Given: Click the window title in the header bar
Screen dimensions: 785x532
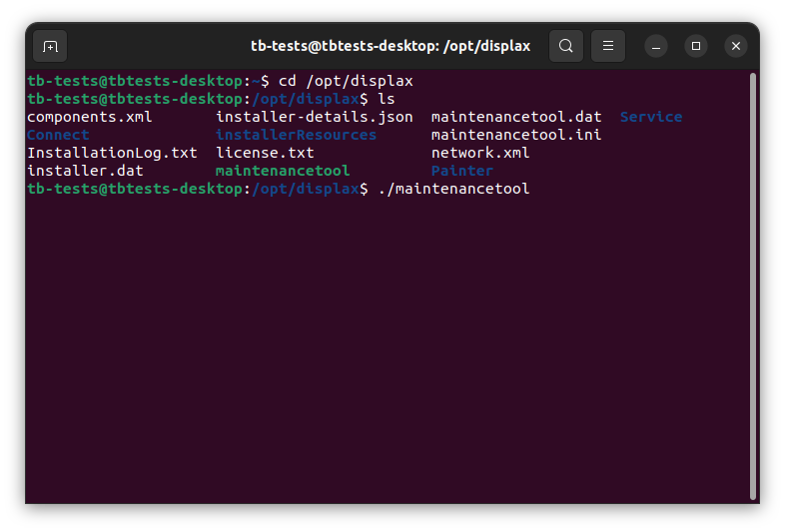Looking at the screenshot, I should point(391,46).
